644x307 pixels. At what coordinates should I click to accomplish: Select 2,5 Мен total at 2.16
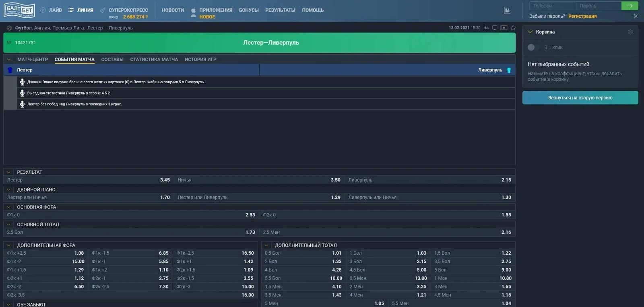tap(387, 232)
